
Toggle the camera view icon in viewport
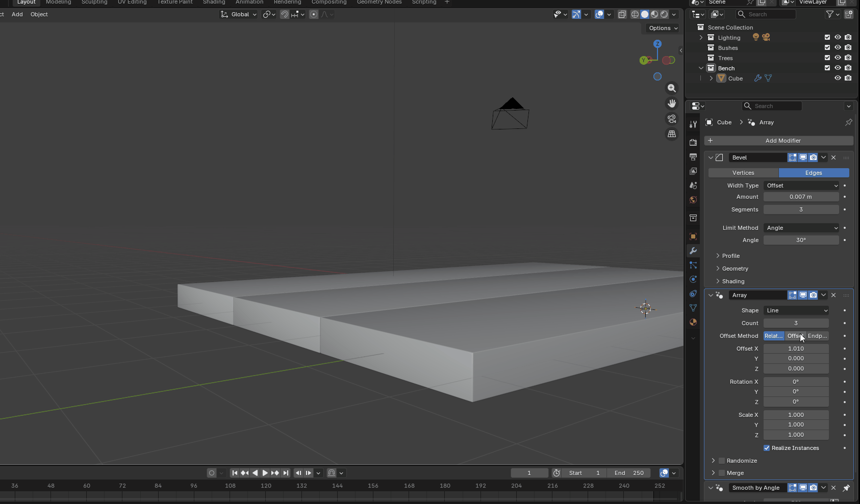(x=672, y=119)
